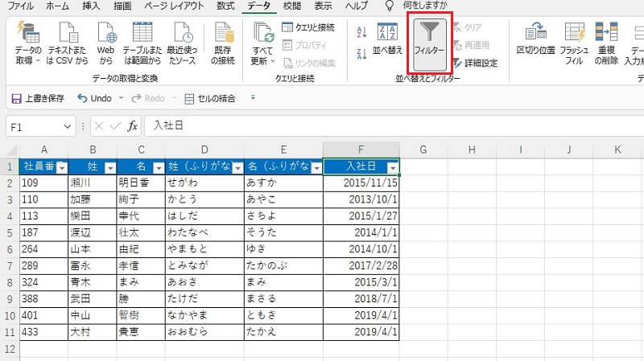Open the 姓 column filter dropdown
The height and width of the screenshot is (361, 644).
coord(110,167)
